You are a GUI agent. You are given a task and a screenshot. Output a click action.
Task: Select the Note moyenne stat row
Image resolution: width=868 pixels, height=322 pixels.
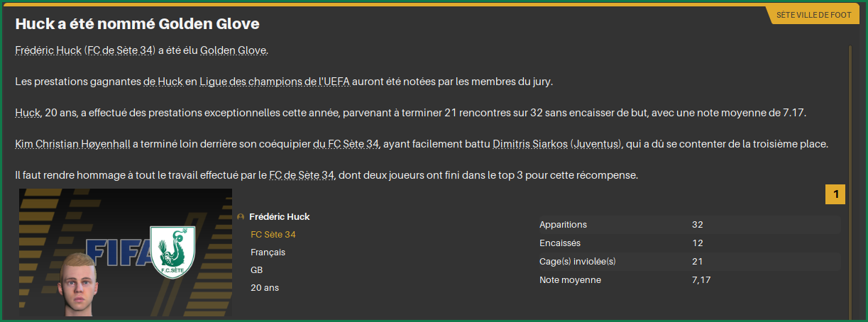tap(689, 280)
